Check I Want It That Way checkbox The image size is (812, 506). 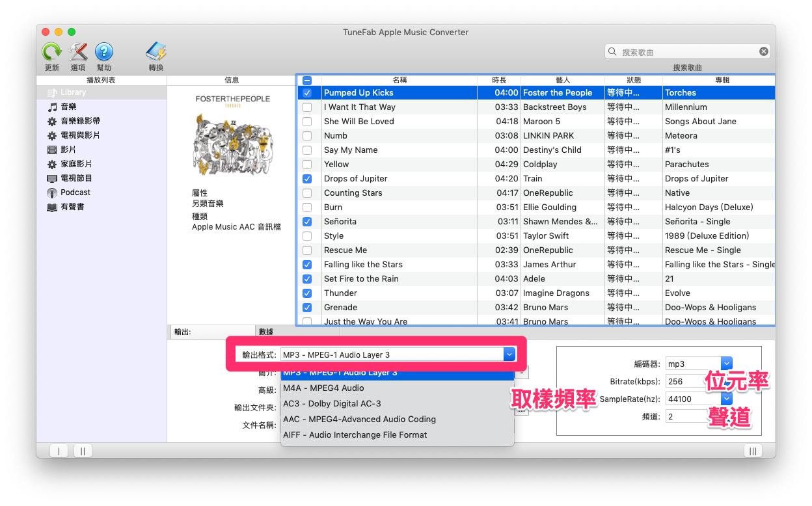[308, 107]
